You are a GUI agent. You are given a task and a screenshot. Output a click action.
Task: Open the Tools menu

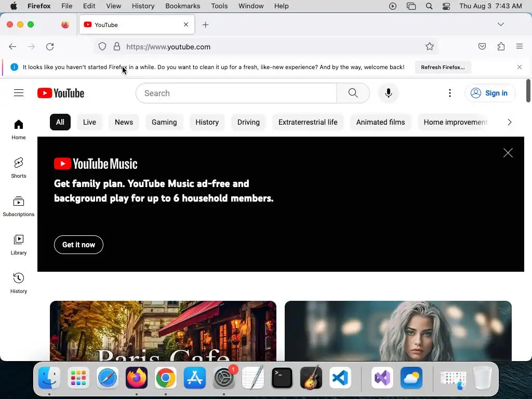pyautogui.click(x=219, y=6)
